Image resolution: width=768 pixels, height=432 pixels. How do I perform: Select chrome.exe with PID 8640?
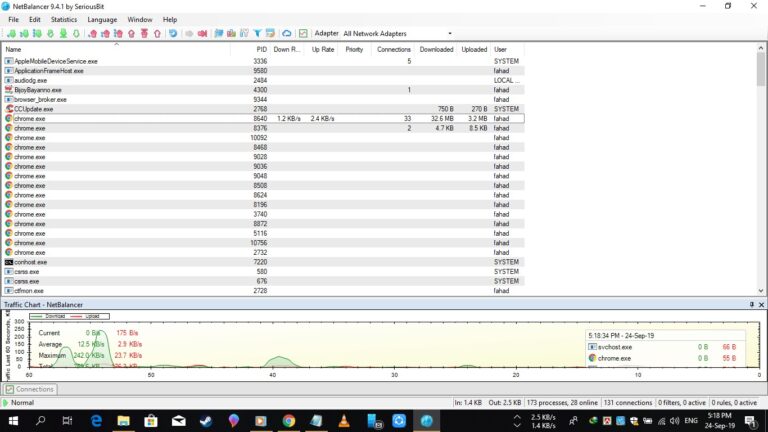(264, 119)
